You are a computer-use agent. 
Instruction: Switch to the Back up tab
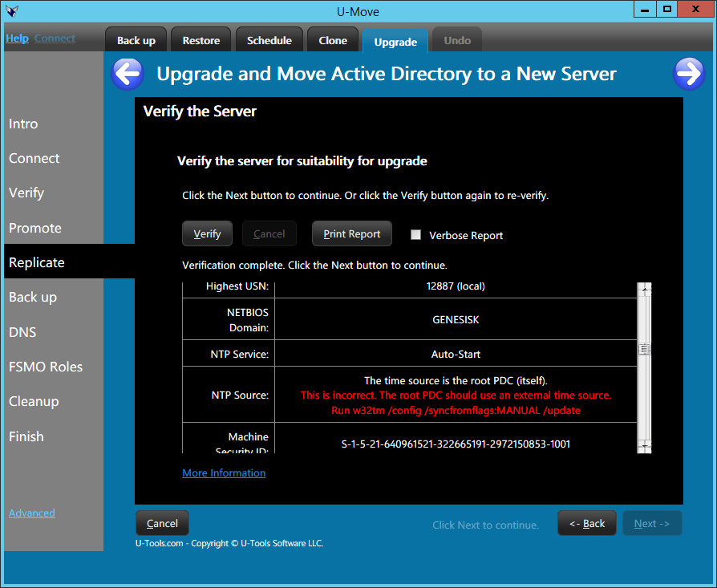click(x=136, y=40)
